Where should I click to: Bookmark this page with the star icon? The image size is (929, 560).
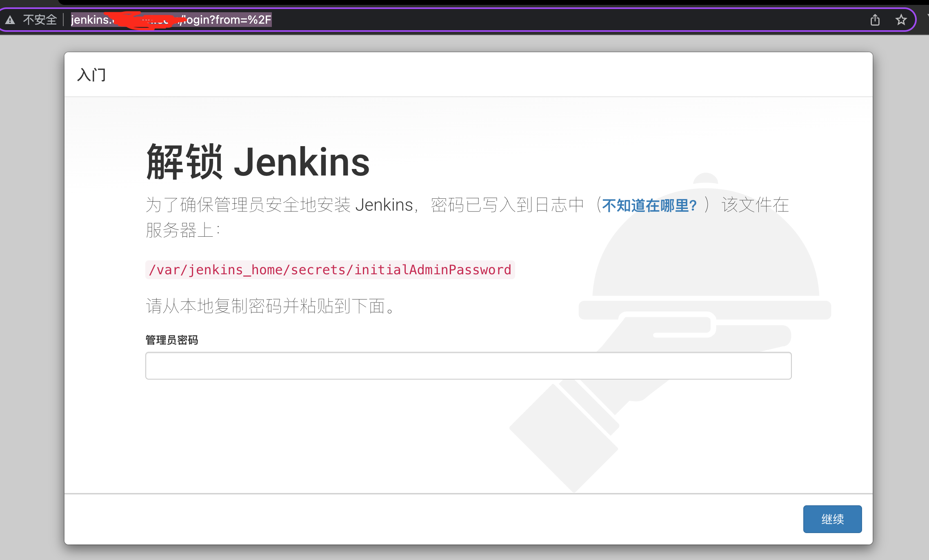[x=901, y=20]
